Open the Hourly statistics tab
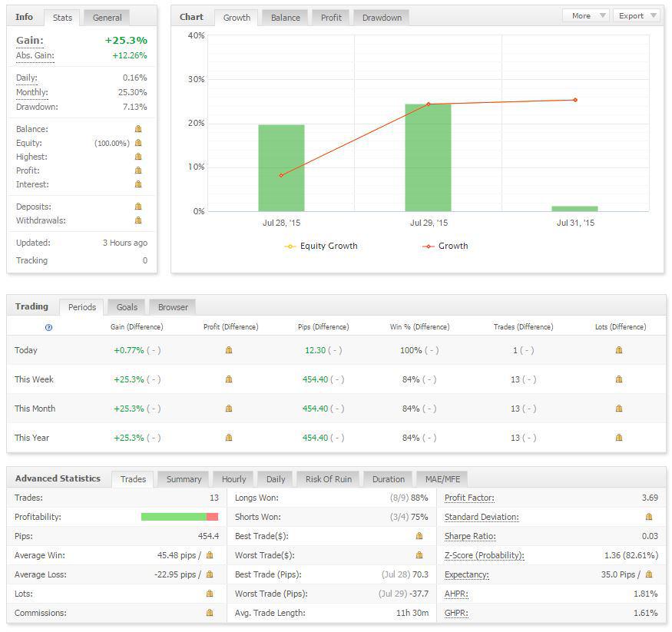672x632 pixels. 233,479
